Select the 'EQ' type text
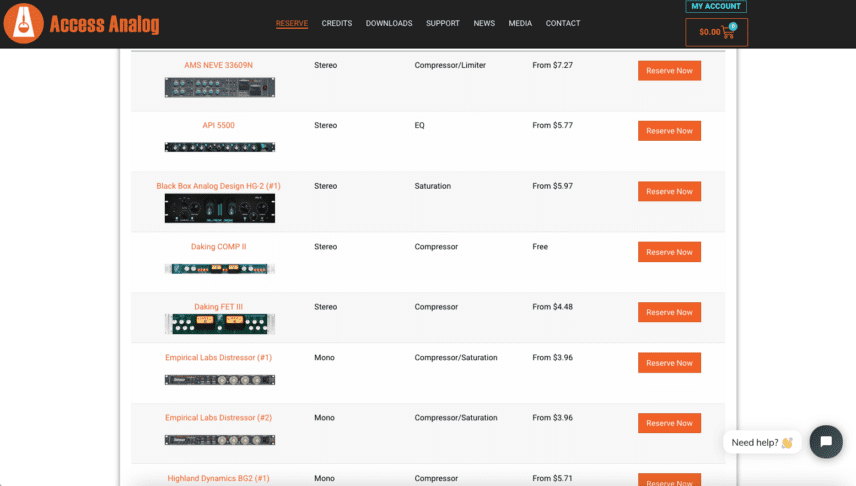The image size is (856, 486). [x=419, y=125]
